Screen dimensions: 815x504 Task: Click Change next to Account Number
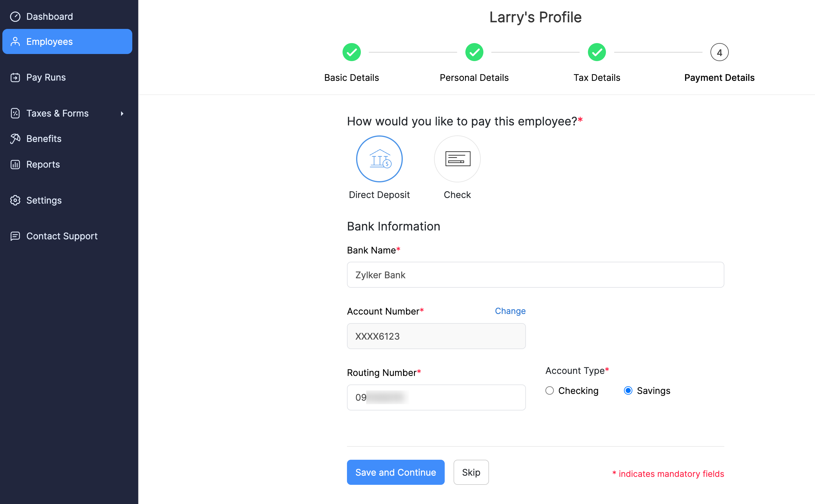[x=510, y=311]
